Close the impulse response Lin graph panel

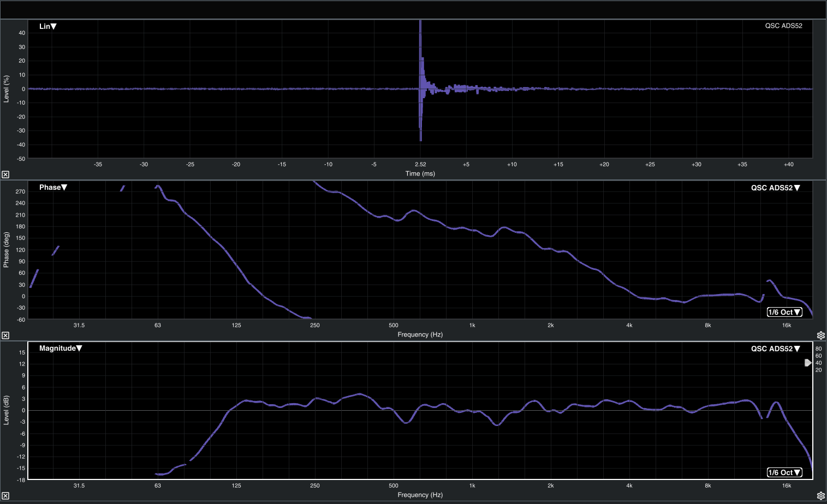tap(5, 175)
